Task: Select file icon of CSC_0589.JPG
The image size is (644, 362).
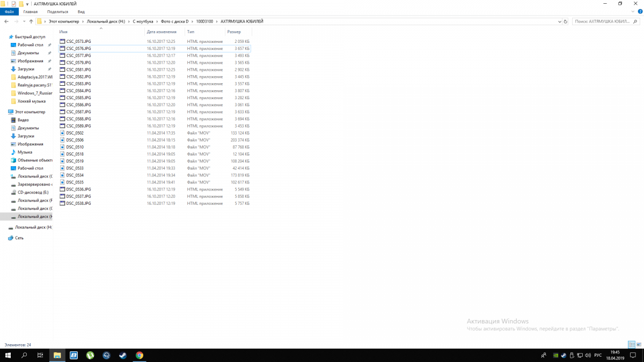Action: tap(62, 126)
